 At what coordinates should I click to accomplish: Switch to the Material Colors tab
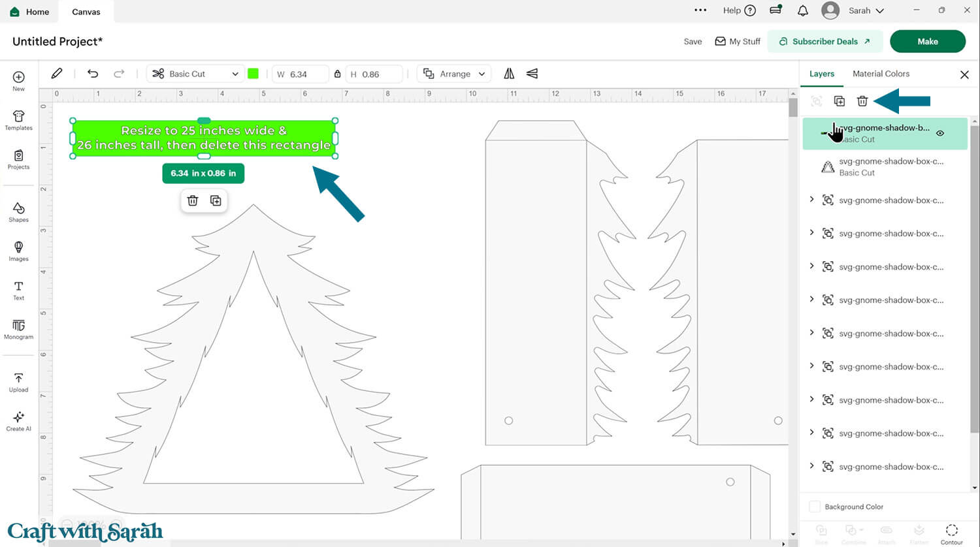tap(881, 74)
